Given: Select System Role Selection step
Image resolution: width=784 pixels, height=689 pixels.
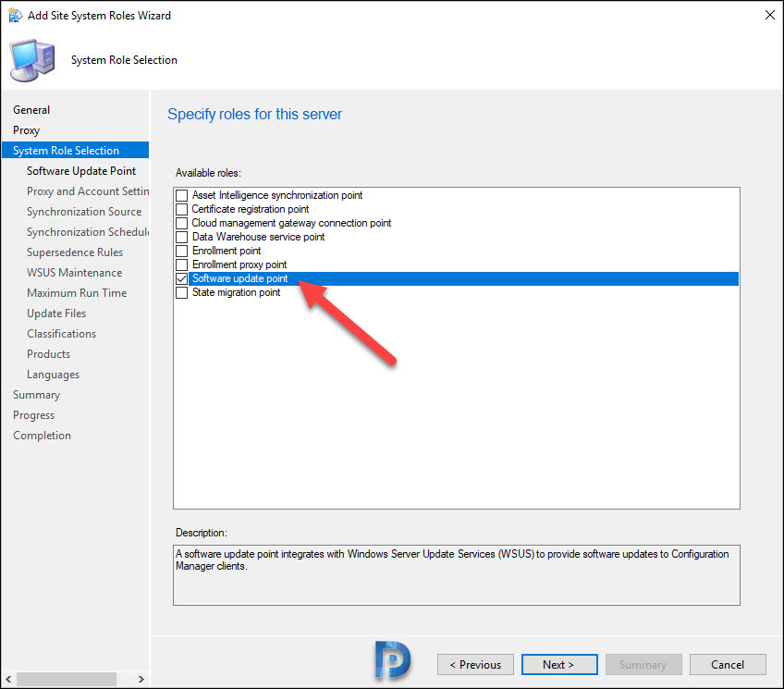Looking at the screenshot, I should pyautogui.click(x=76, y=150).
